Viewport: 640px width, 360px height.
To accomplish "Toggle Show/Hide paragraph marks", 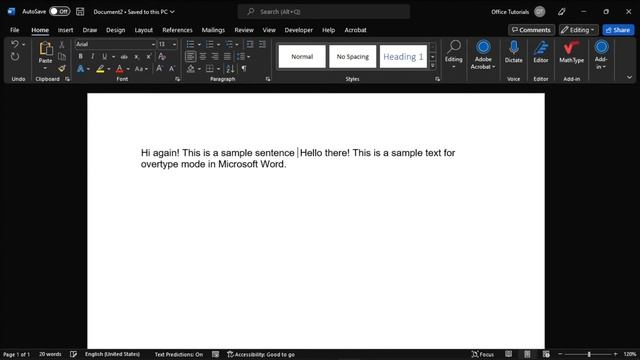I will 244,69.
